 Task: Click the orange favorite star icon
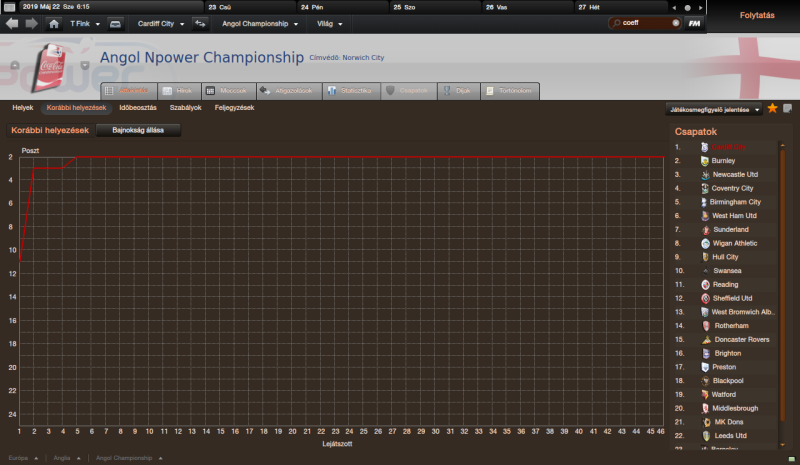(772, 108)
